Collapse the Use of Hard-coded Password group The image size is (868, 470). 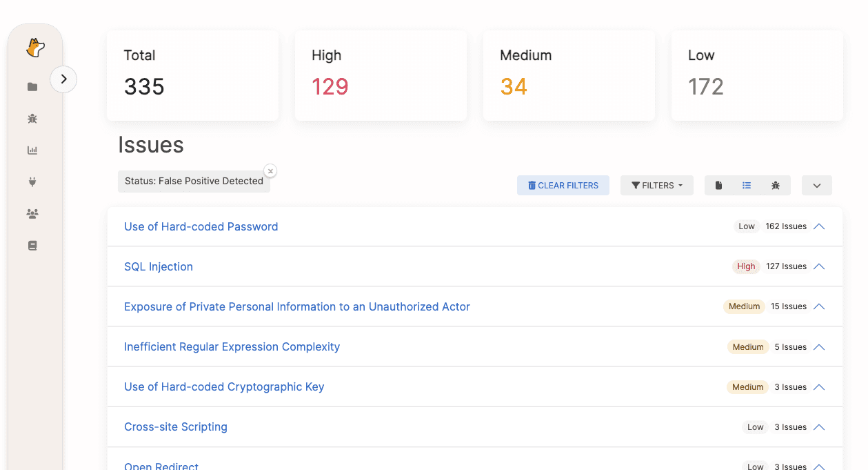click(819, 226)
